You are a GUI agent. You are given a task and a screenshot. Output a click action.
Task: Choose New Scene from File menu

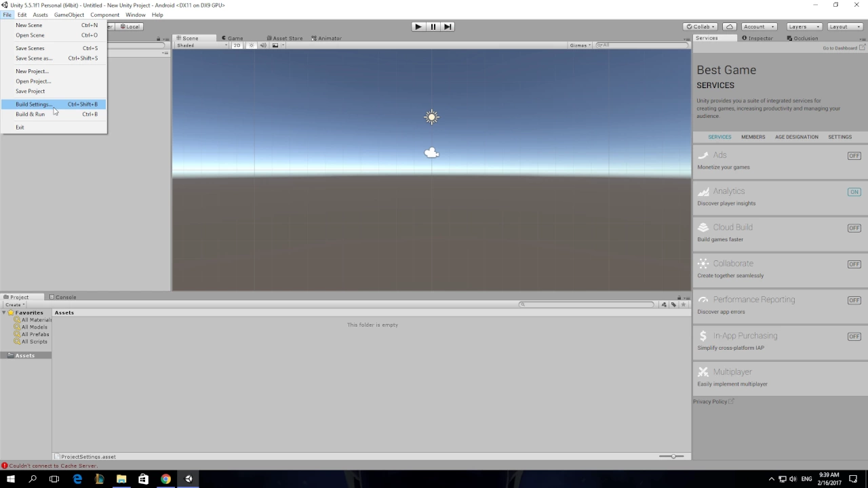point(54,25)
